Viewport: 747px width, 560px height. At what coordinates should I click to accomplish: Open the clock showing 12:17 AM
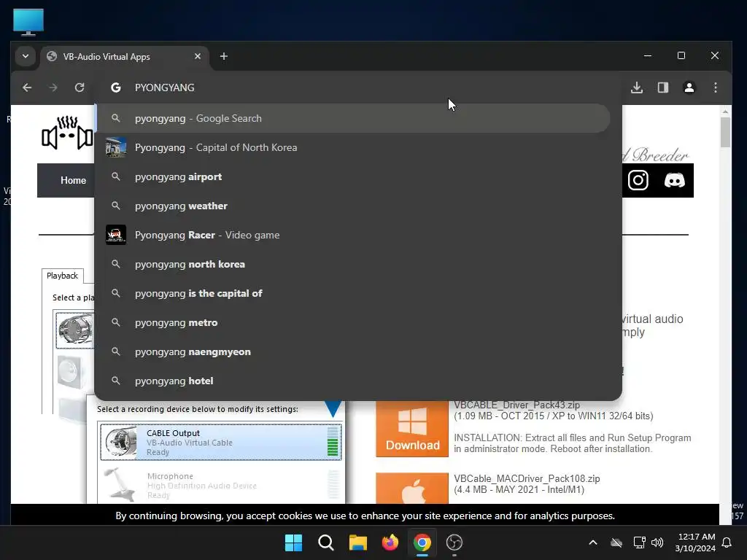click(695, 542)
